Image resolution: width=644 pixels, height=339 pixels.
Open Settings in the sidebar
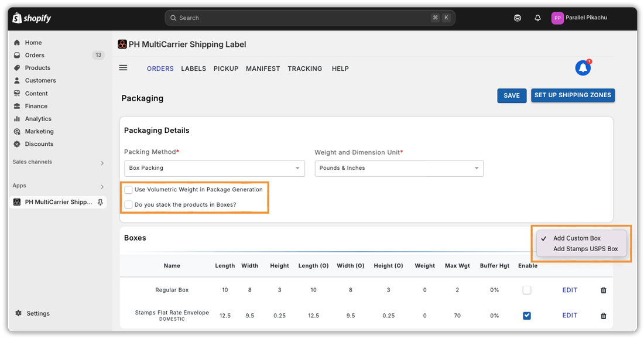38,313
